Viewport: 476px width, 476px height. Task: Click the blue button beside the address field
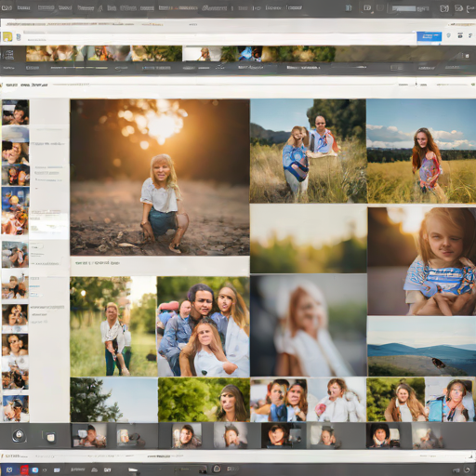[430, 36]
